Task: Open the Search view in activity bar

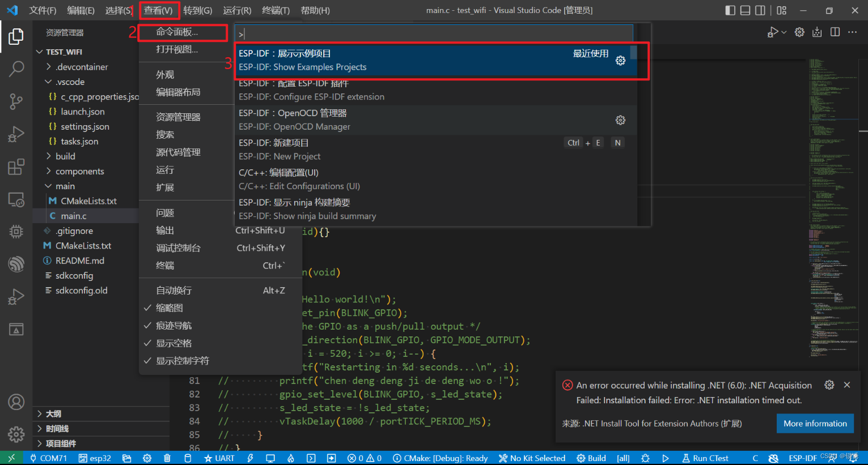Action: point(16,69)
